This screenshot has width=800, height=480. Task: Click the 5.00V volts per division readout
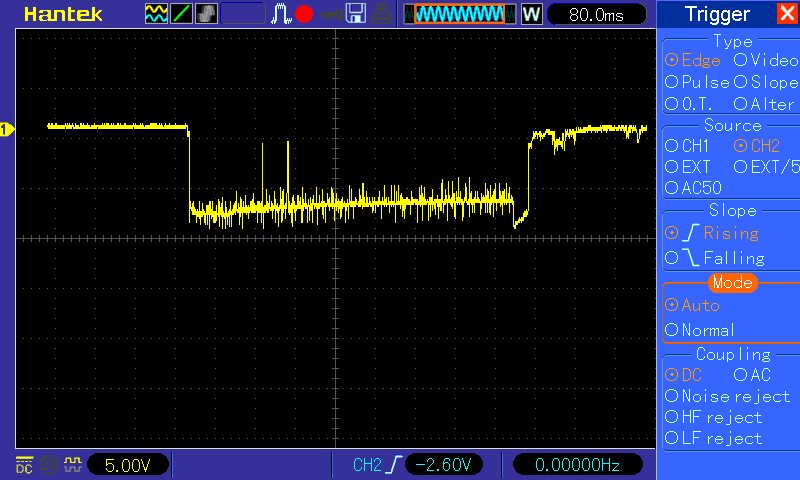(128, 465)
